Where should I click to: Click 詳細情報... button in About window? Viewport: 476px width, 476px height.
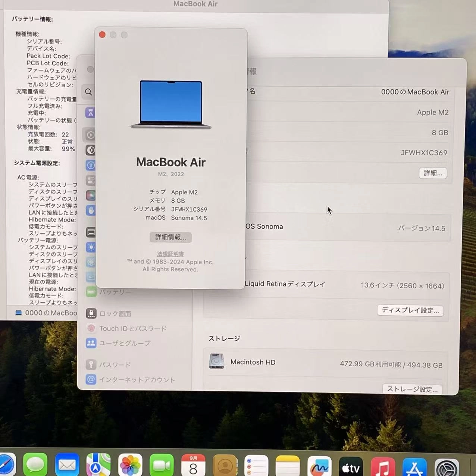pos(170,237)
